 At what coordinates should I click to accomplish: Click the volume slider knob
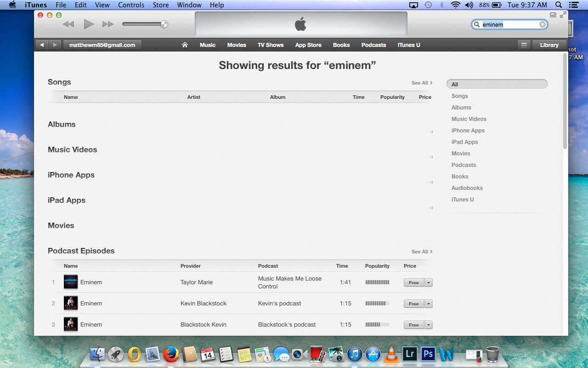point(164,24)
